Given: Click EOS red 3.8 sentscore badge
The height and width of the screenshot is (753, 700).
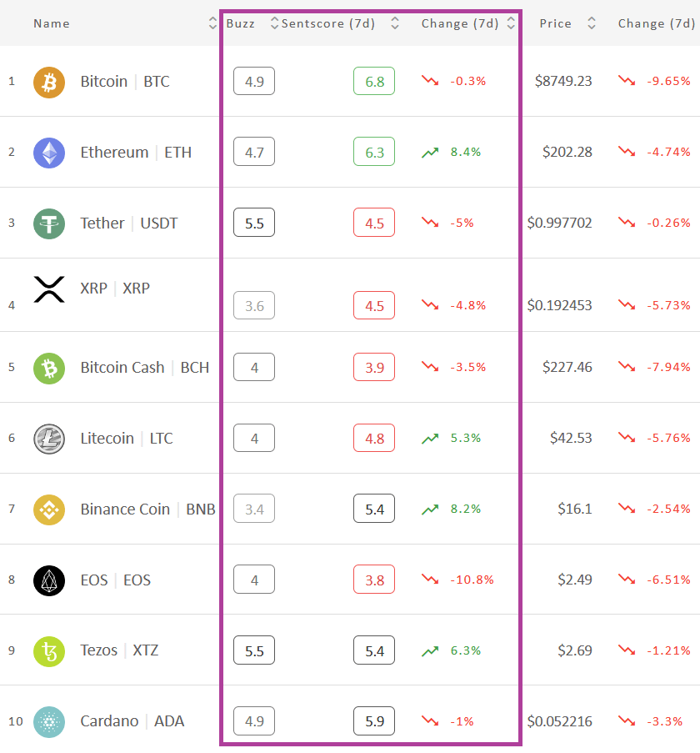Looking at the screenshot, I should 374,580.
